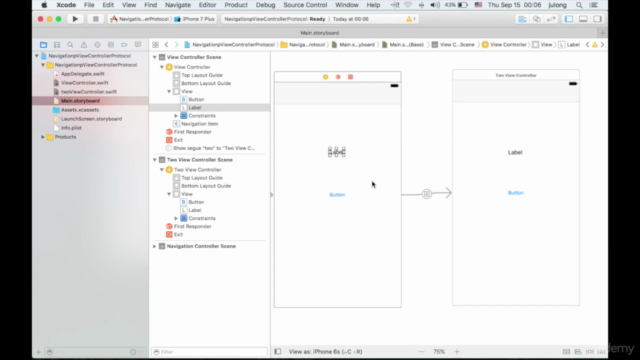Open the Debug navigator

pyautogui.click(x=111, y=44)
